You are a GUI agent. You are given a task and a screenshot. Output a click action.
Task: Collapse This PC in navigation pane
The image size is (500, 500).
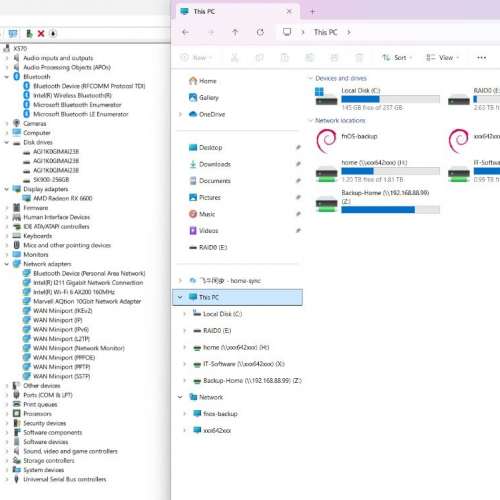pyautogui.click(x=180, y=297)
